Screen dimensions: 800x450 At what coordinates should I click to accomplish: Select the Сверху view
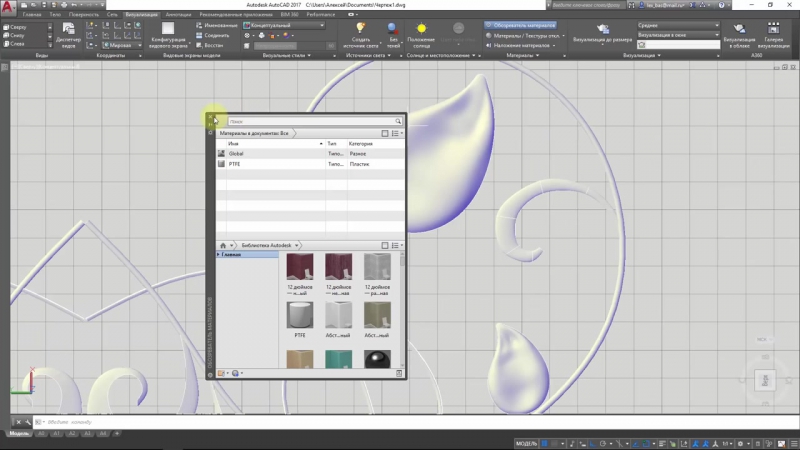15,27
